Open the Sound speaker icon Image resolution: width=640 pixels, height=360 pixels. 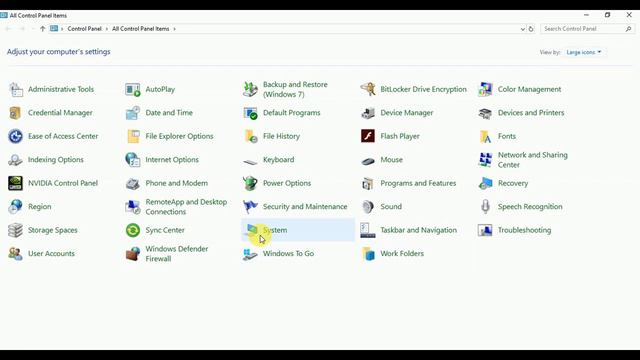click(368, 207)
